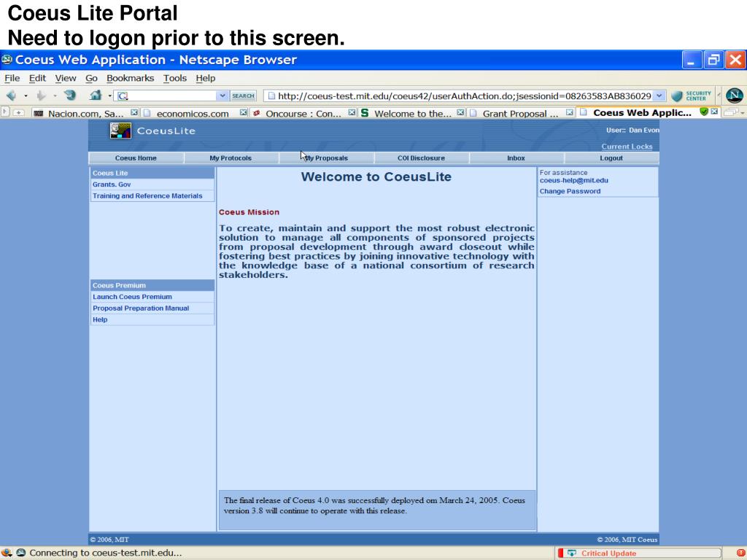The width and height of the screenshot is (747, 560).
Task: Expand the address bar history dropdown
Action: point(659,96)
